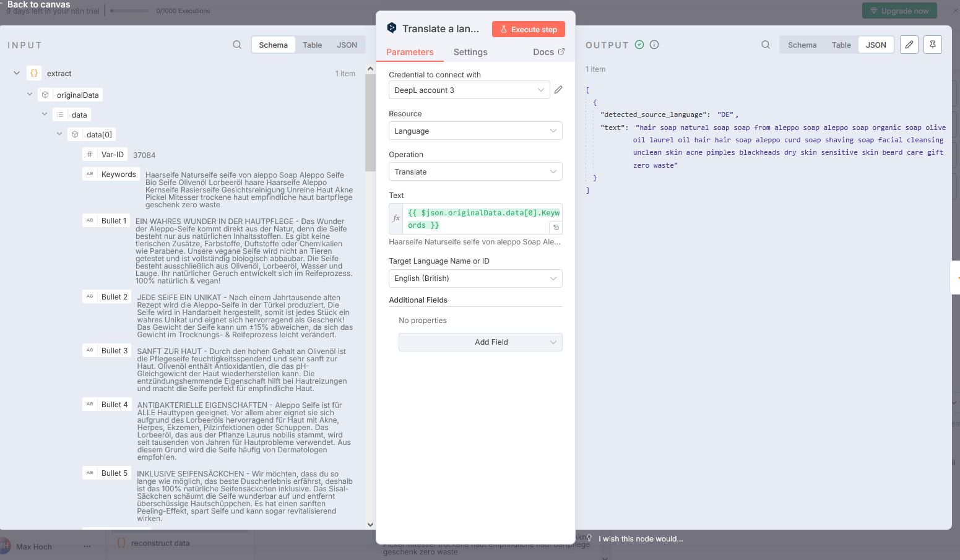Click the executions usage progress bar
The image size is (960, 560).
click(x=129, y=11)
